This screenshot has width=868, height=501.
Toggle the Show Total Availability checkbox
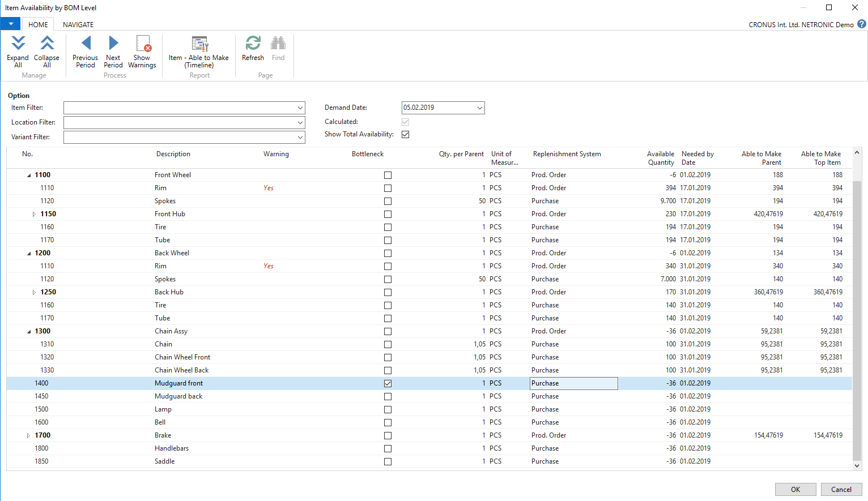[405, 134]
